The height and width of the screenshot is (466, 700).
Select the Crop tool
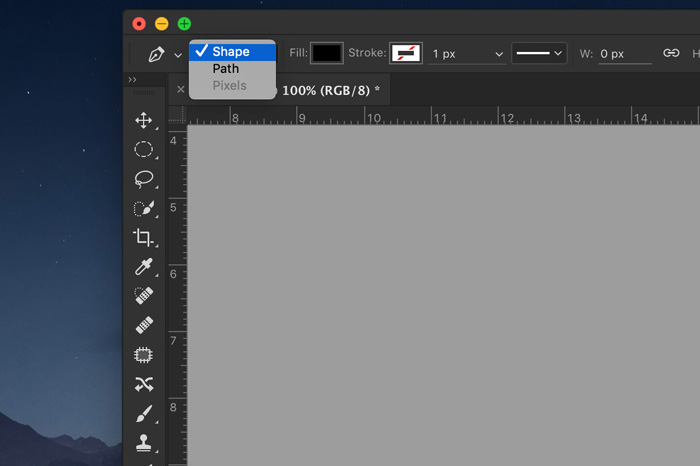point(143,237)
